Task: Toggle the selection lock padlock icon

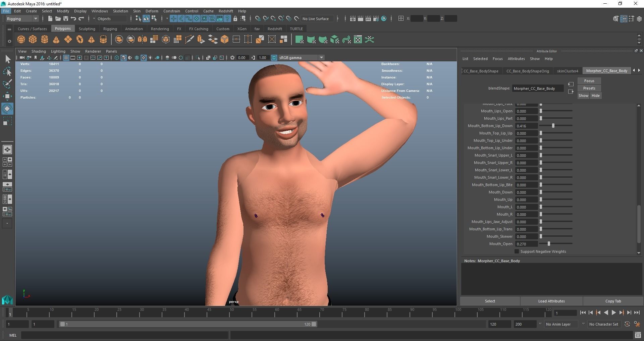Action: 235,19
